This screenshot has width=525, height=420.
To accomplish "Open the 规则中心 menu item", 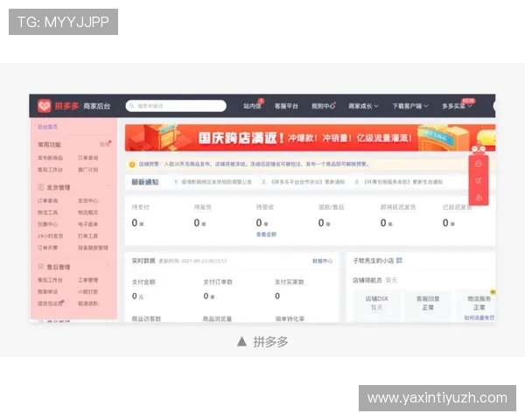I will click(x=324, y=106).
